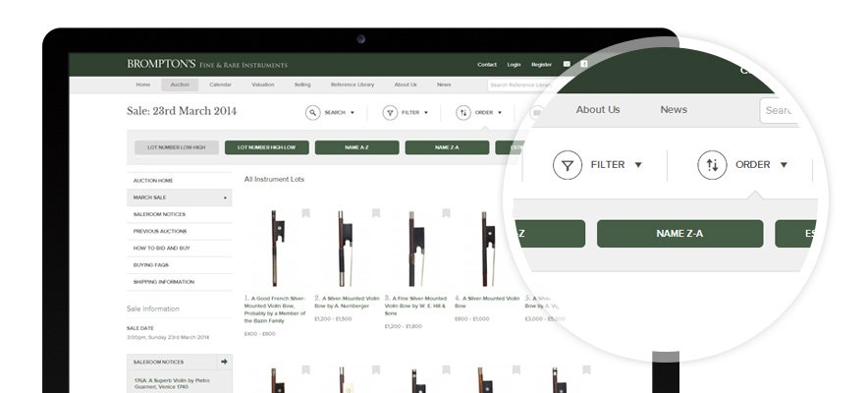The image size is (868, 393).
Task: Select the Auction nav tab
Action: (180, 84)
